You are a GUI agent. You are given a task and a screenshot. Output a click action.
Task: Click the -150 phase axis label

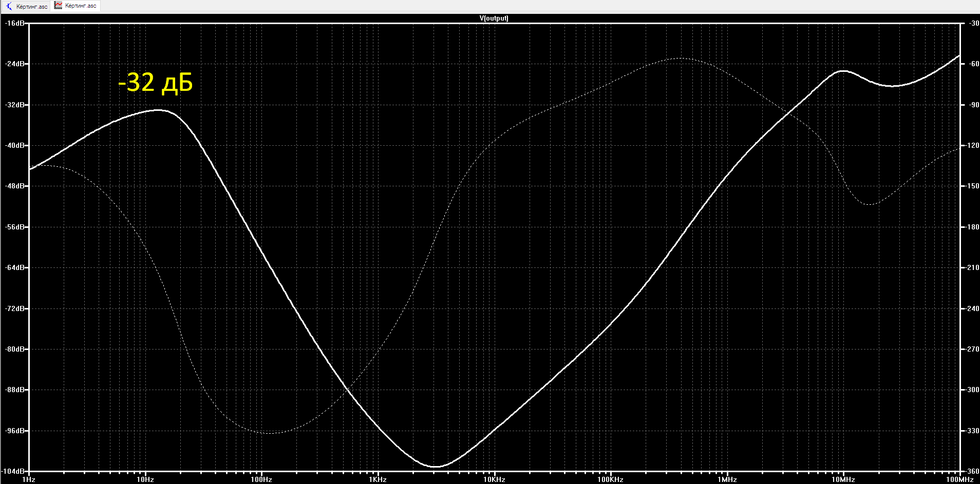(x=972, y=186)
